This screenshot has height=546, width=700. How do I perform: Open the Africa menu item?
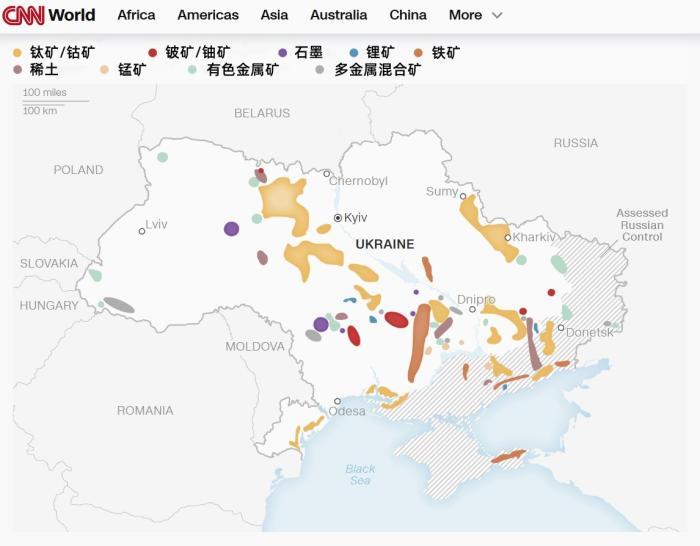[136, 15]
